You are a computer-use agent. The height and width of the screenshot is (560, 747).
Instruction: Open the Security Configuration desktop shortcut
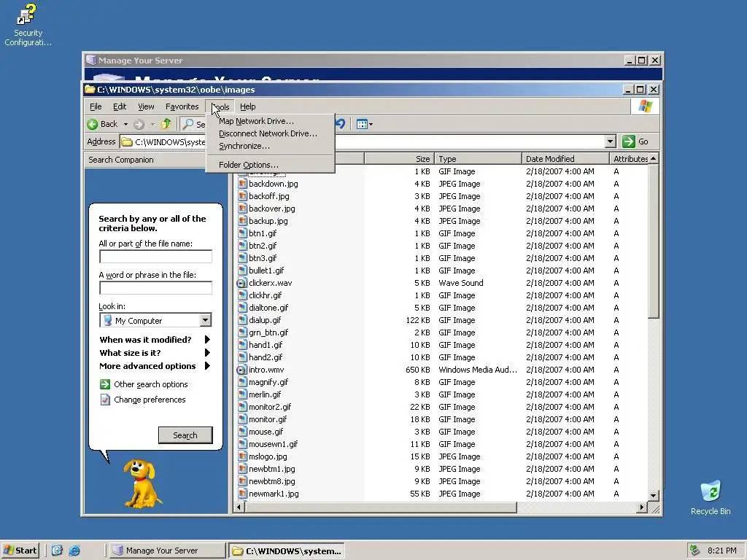(x=28, y=25)
